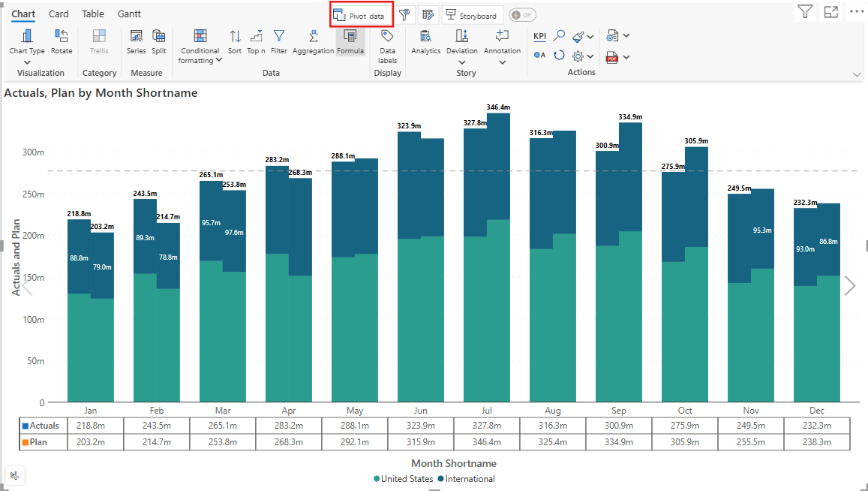
Task: Open the Analytics tool
Action: click(x=425, y=37)
